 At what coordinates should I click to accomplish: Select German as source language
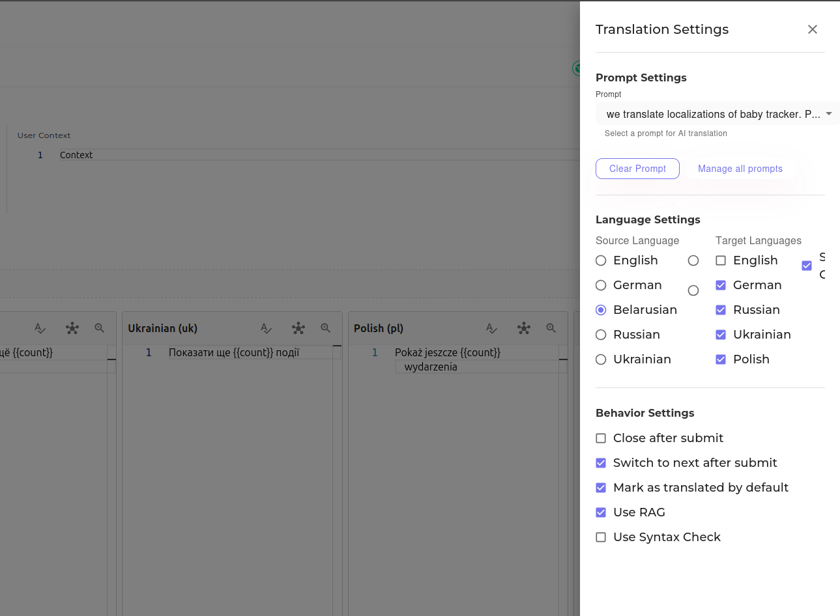[x=601, y=285]
